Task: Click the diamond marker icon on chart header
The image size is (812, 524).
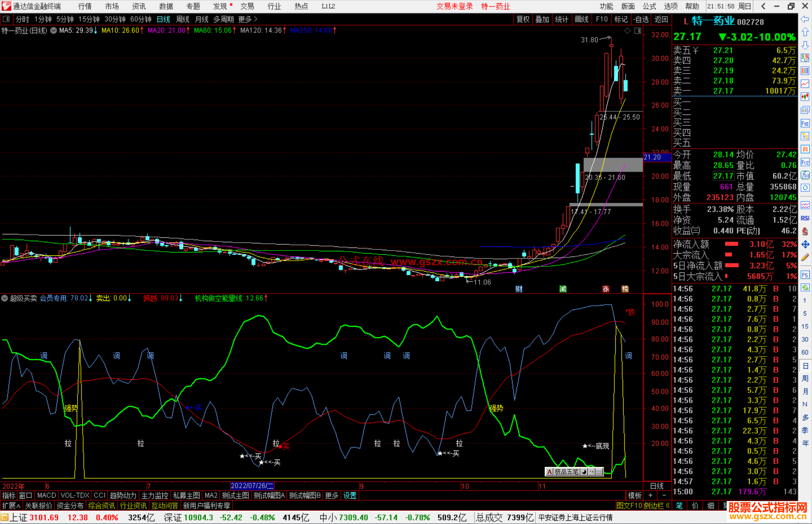Action: [x=627, y=31]
